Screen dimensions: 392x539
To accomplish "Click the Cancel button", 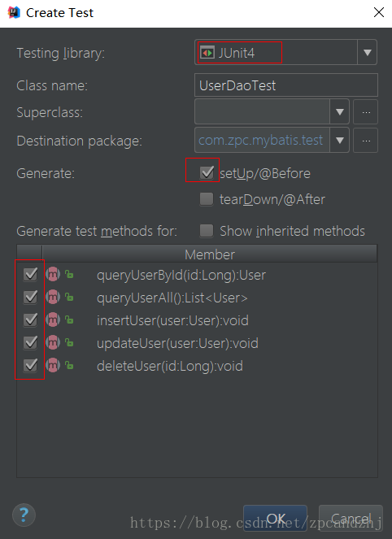I will [x=351, y=518].
